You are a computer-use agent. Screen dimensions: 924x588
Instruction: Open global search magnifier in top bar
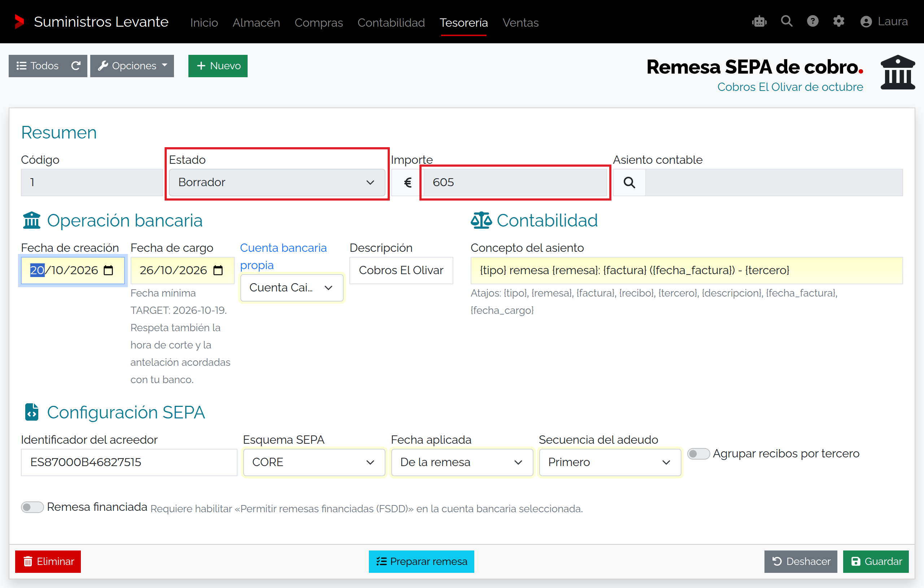[786, 21]
